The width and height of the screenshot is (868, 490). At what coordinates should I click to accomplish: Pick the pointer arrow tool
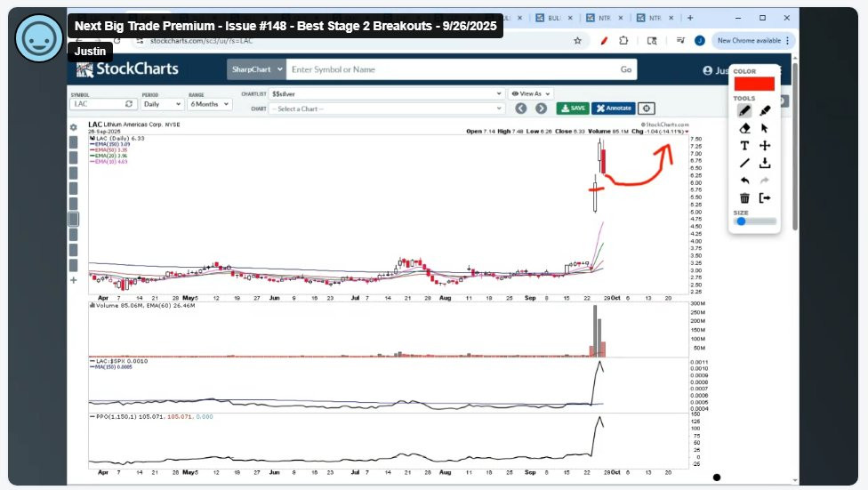(x=765, y=128)
